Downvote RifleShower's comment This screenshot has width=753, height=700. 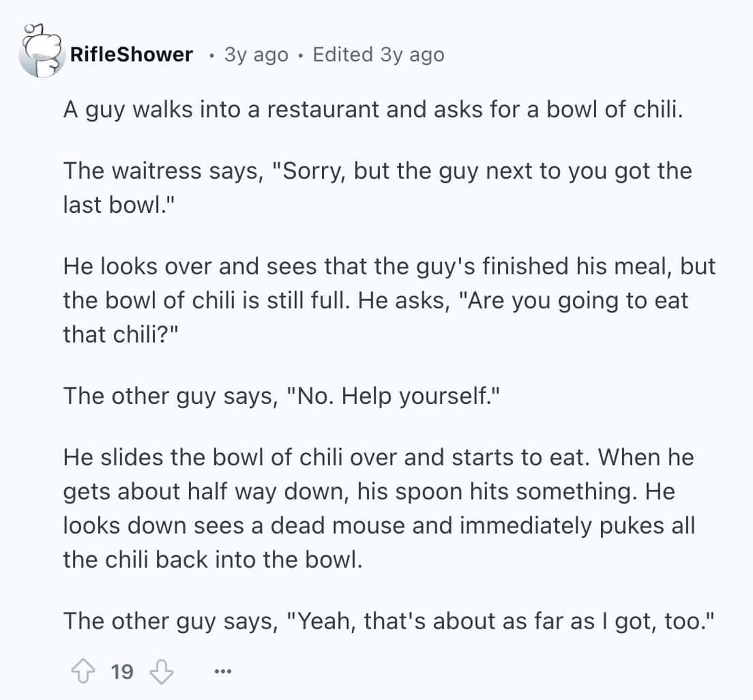[x=161, y=673]
